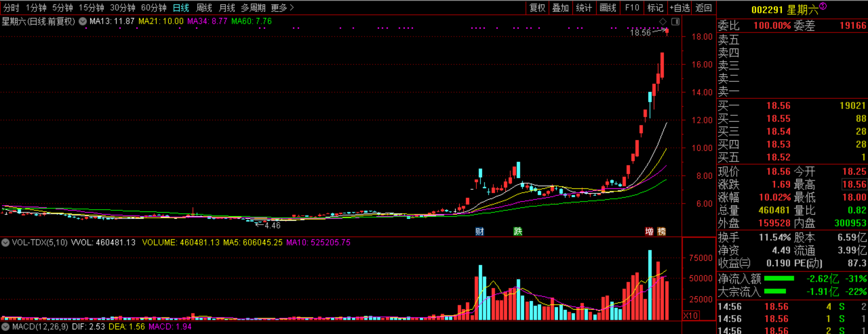
Task: Click the 买四 price 18.53 row
Action: pos(792,144)
